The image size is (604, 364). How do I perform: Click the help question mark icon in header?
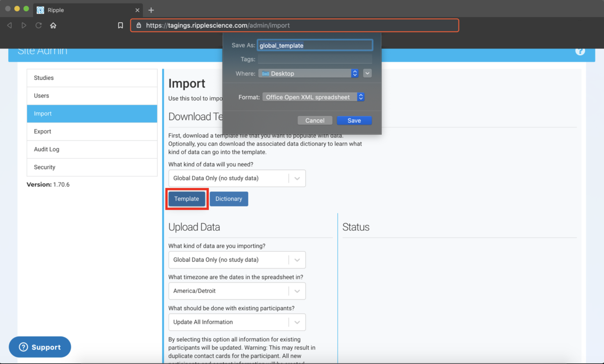click(580, 51)
